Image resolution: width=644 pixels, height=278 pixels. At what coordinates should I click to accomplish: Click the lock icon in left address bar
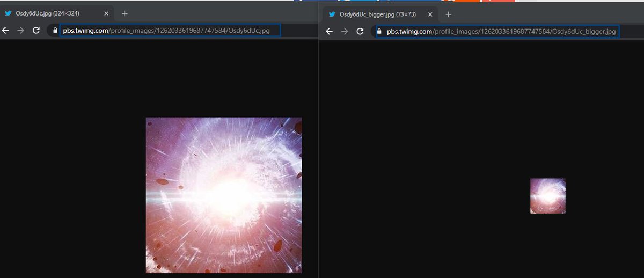55,31
